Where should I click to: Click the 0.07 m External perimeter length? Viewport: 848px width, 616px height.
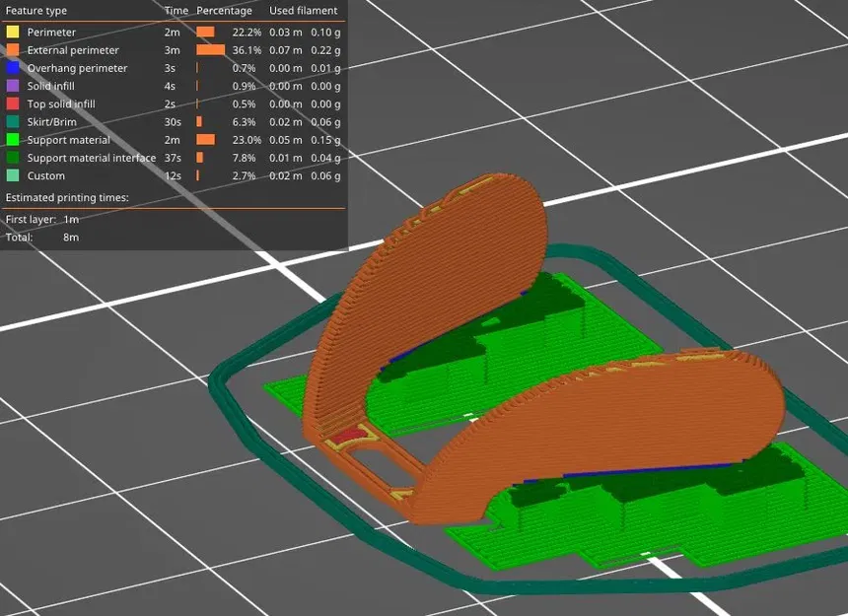point(286,50)
